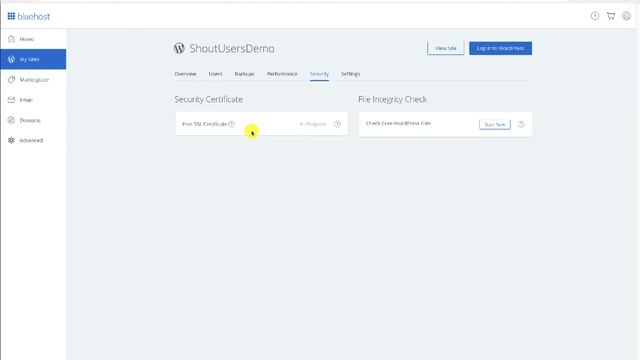Open the Backups tab

coord(244,74)
